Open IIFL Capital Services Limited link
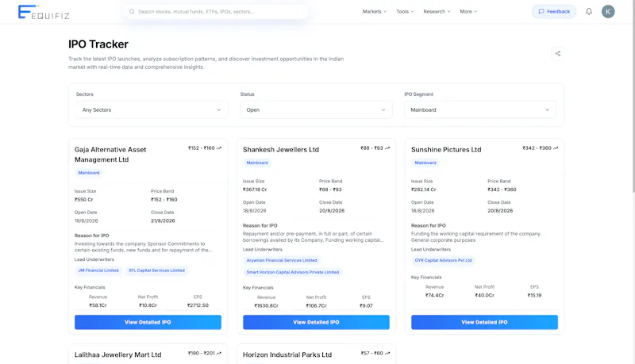The image size is (635, 364). coord(156,270)
